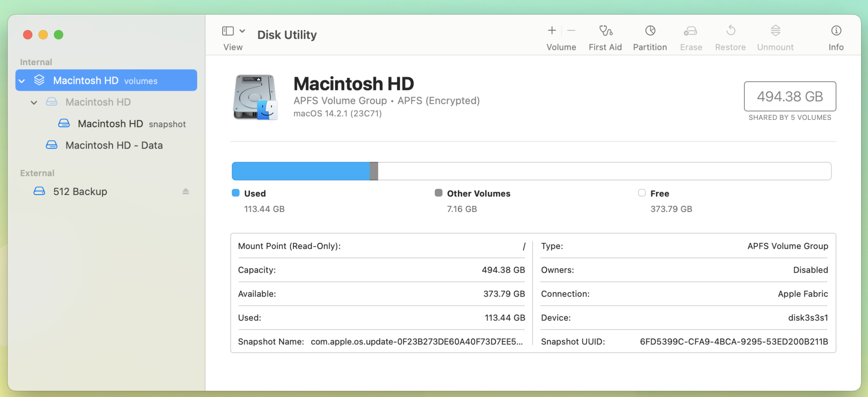Click the 512 Backup disk icon
This screenshot has width=868, height=397.
point(39,191)
